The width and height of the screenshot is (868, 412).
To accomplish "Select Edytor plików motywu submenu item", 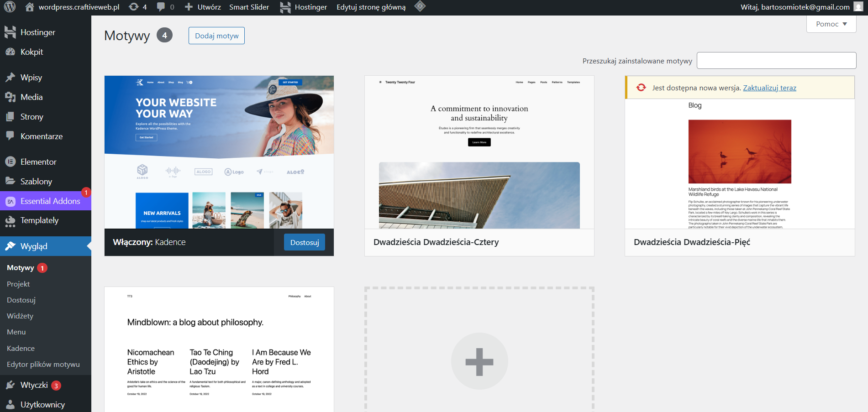I will pyautogui.click(x=43, y=365).
